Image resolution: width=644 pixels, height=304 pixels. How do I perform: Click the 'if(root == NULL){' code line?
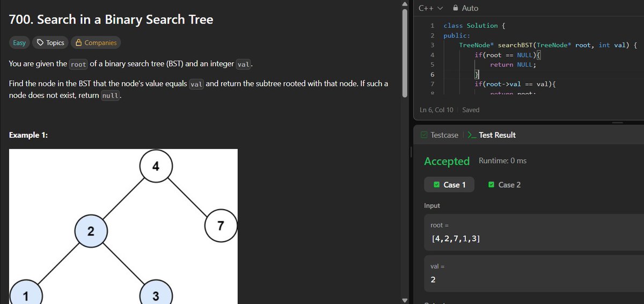tap(509, 55)
